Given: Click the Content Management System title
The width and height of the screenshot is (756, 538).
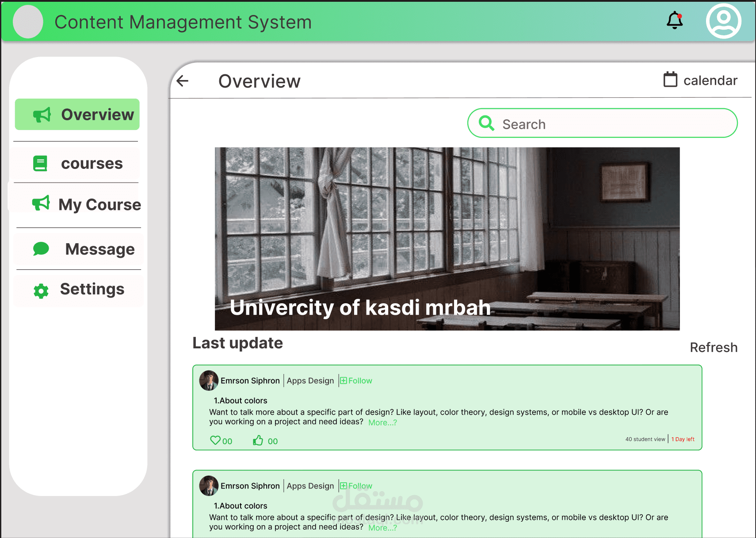Looking at the screenshot, I should click(x=183, y=22).
